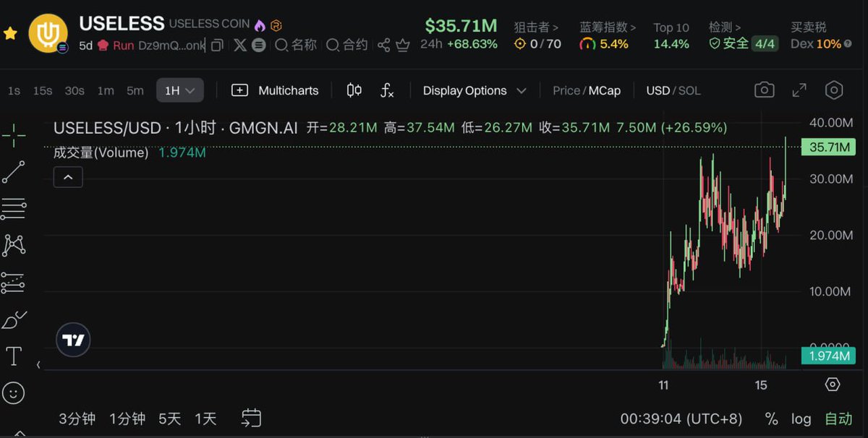Click the red chef hat Run icon
The width and height of the screenshot is (868, 438).
coord(103,45)
